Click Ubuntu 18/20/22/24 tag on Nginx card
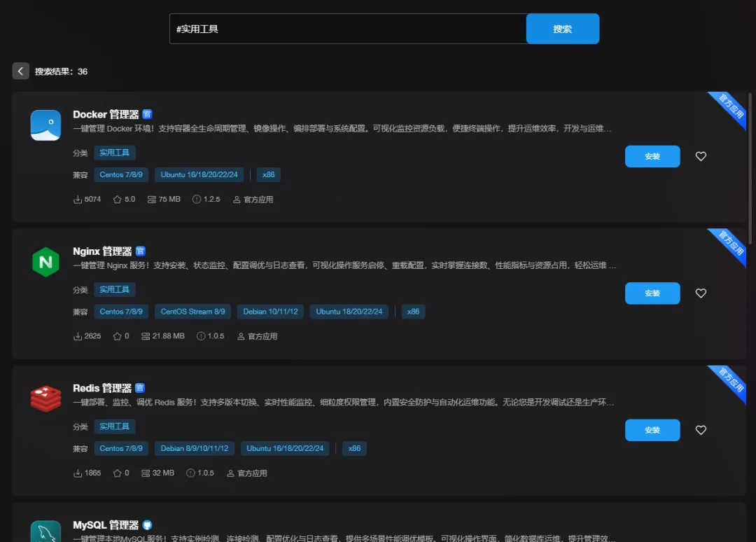 349,312
